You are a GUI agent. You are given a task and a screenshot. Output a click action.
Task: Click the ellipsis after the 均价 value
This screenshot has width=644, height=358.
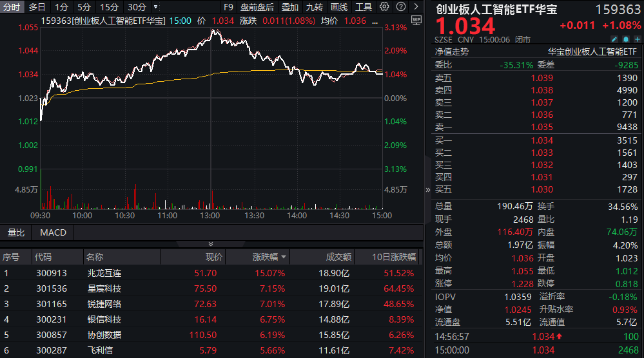point(373,21)
